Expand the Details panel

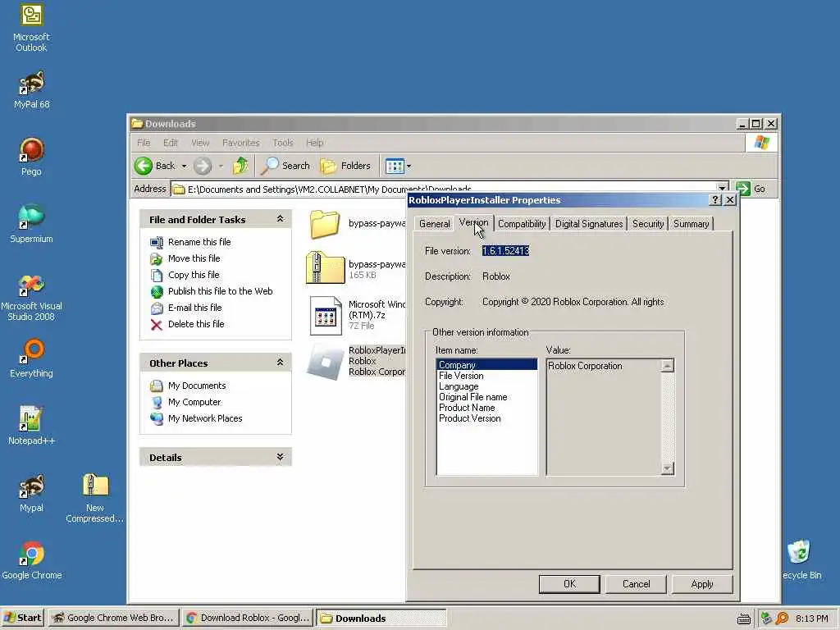pos(280,457)
